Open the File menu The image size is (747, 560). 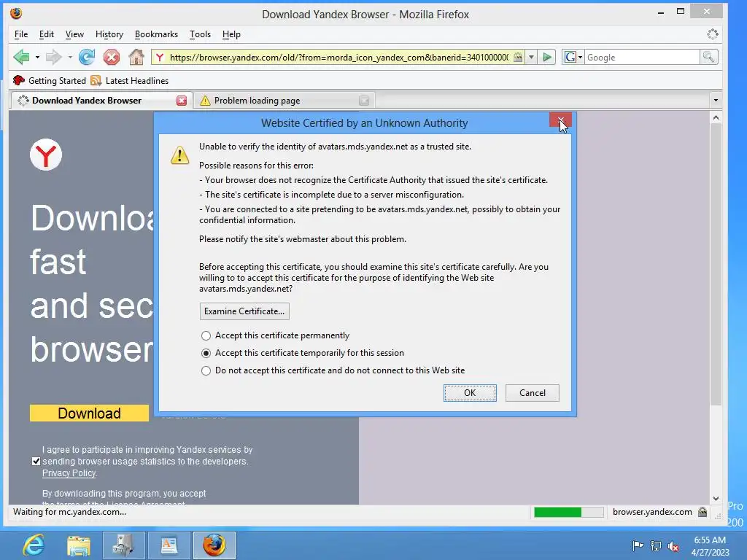21,34
